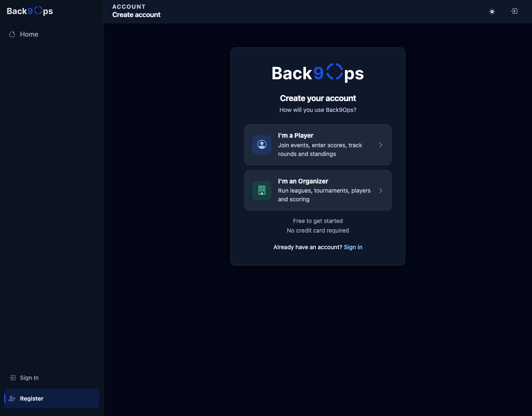Open the Home sidebar item

(x=52, y=34)
